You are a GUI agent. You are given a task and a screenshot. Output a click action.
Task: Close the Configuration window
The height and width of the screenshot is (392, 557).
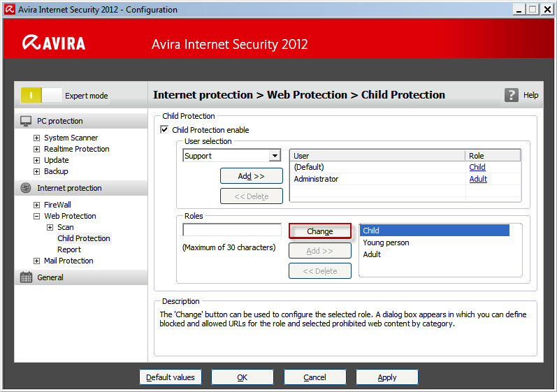[547, 9]
